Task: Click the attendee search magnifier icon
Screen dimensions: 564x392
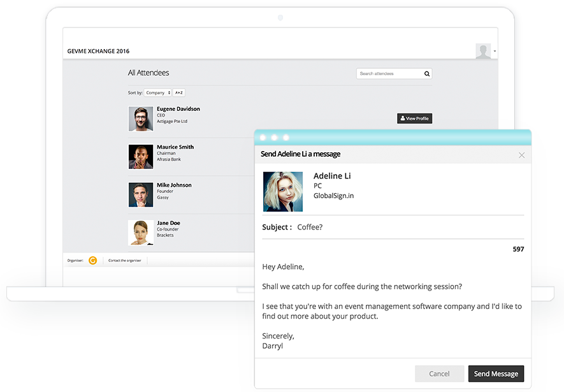Action: click(426, 73)
